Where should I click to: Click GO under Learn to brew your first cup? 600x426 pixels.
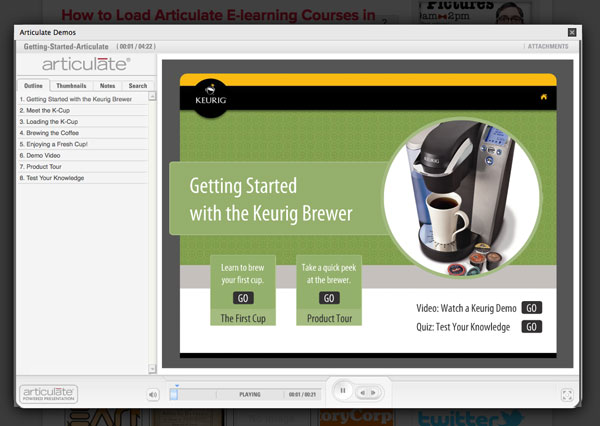click(x=243, y=298)
